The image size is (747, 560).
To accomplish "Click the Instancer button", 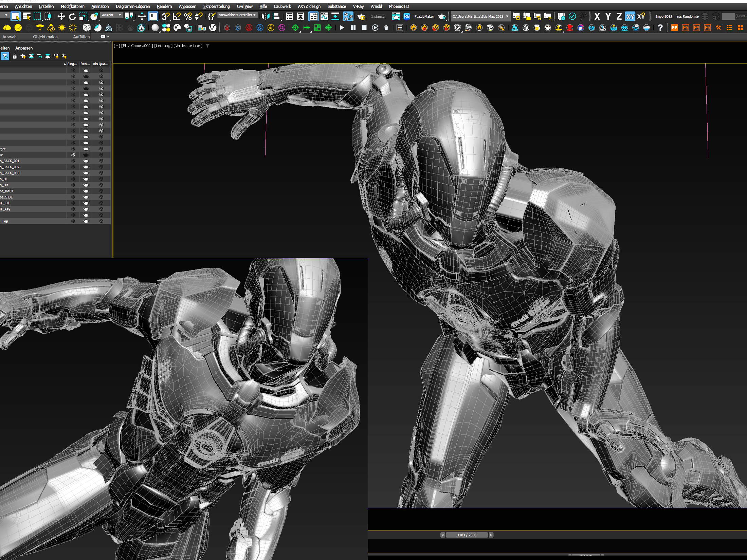I will (378, 16).
